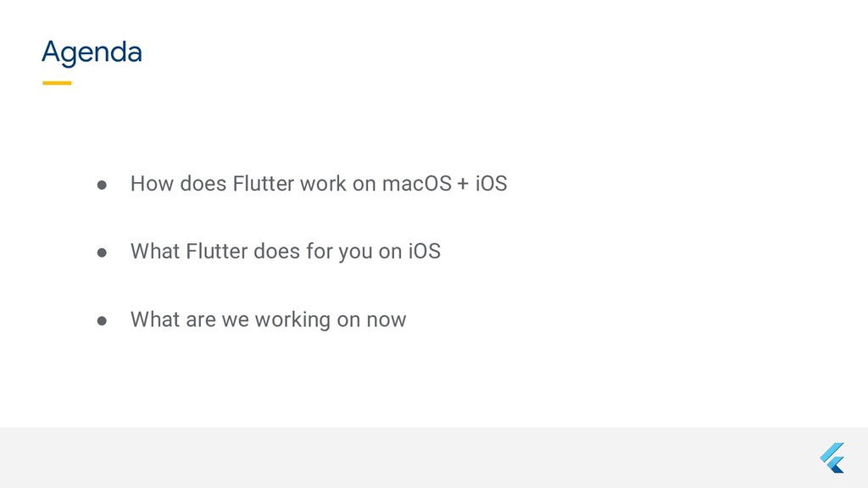Click 'iOS' at the end of the first bullet

click(x=491, y=184)
